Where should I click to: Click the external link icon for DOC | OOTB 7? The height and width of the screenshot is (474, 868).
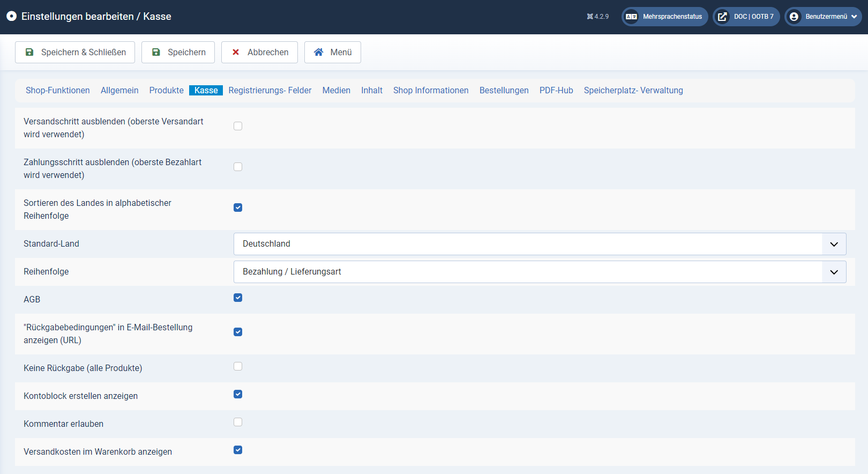click(x=723, y=17)
